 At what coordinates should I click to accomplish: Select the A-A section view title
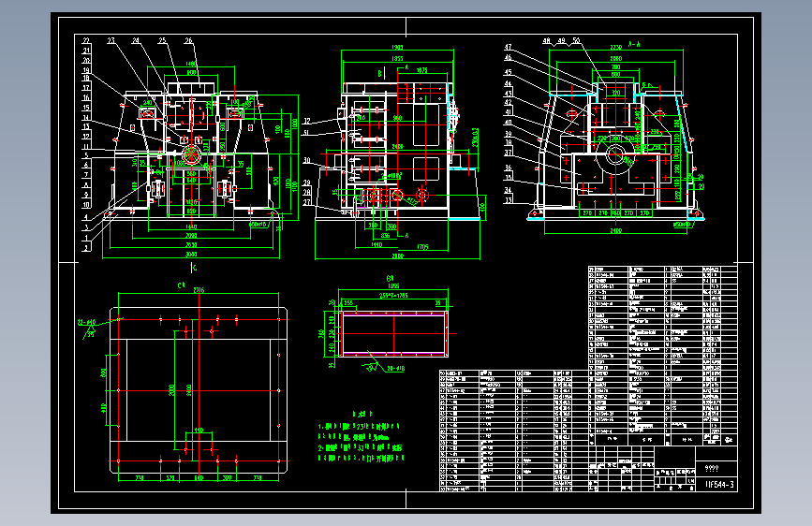[x=634, y=45]
